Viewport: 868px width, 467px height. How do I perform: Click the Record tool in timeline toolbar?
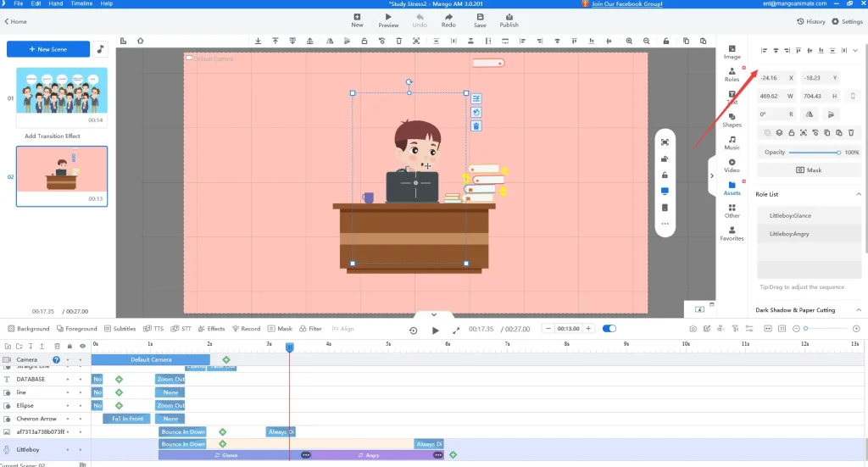[x=246, y=329]
